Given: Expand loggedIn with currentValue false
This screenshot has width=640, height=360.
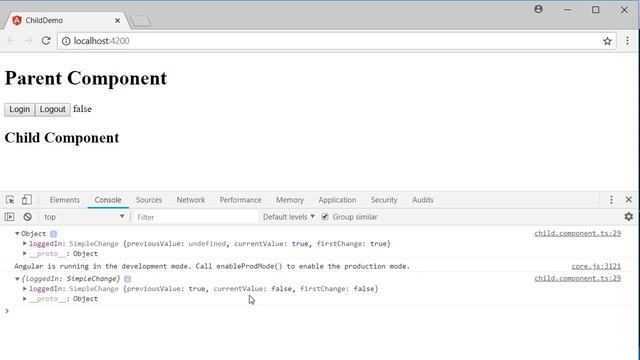Looking at the screenshot, I should (x=25, y=289).
